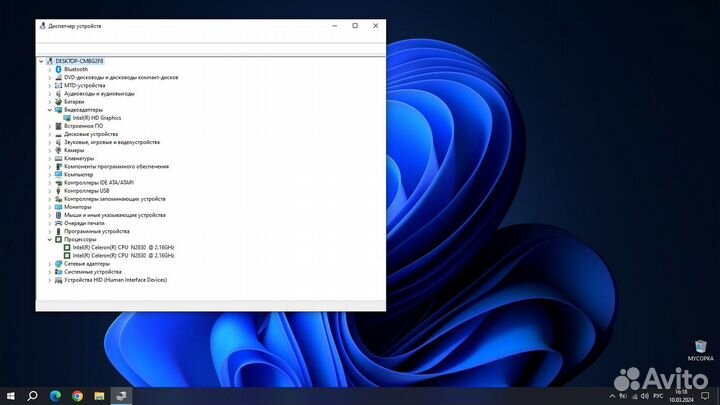Show hidden tray icons chevron
This screenshot has height=405, width=720.
click(x=612, y=396)
